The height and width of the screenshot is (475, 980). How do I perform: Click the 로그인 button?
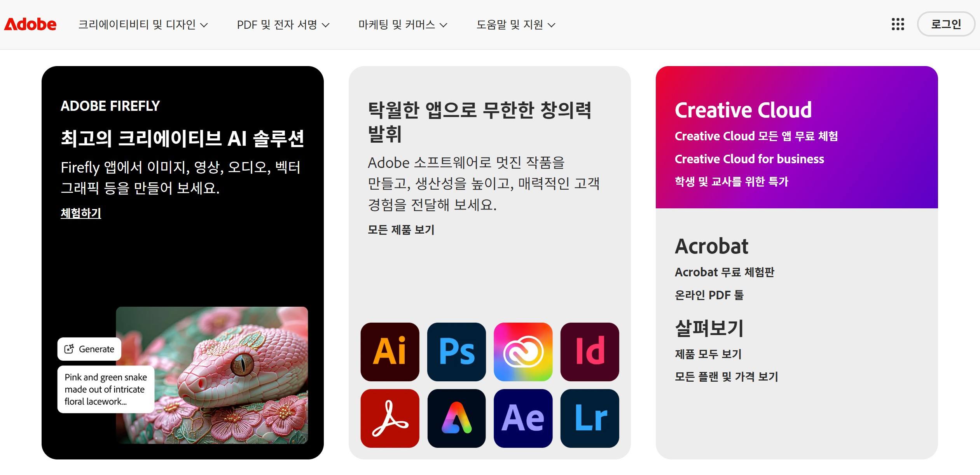click(946, 24)
